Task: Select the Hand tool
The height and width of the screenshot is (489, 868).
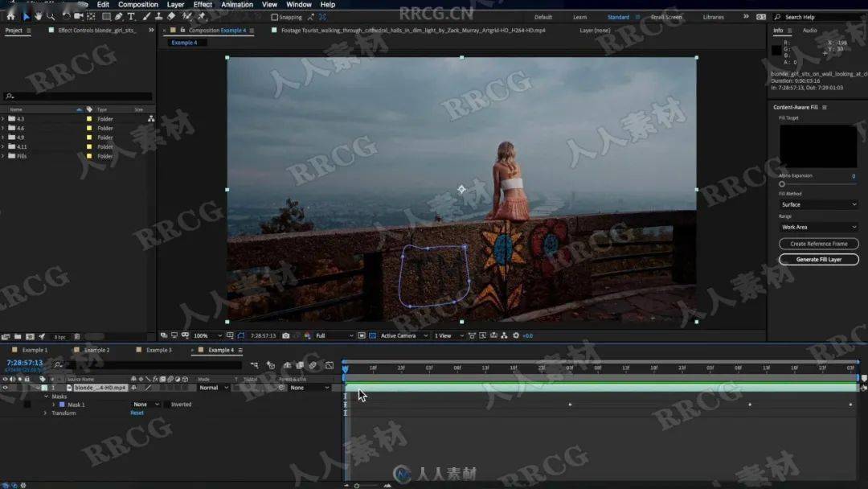Action: pyautogui.click(x=39, y=16)
